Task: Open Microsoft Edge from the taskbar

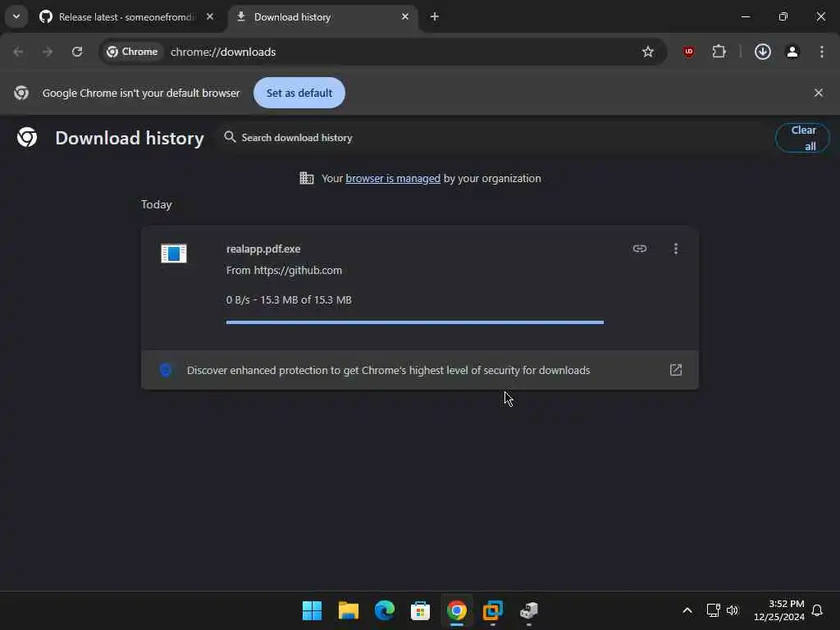Action: tap(384, 610)
